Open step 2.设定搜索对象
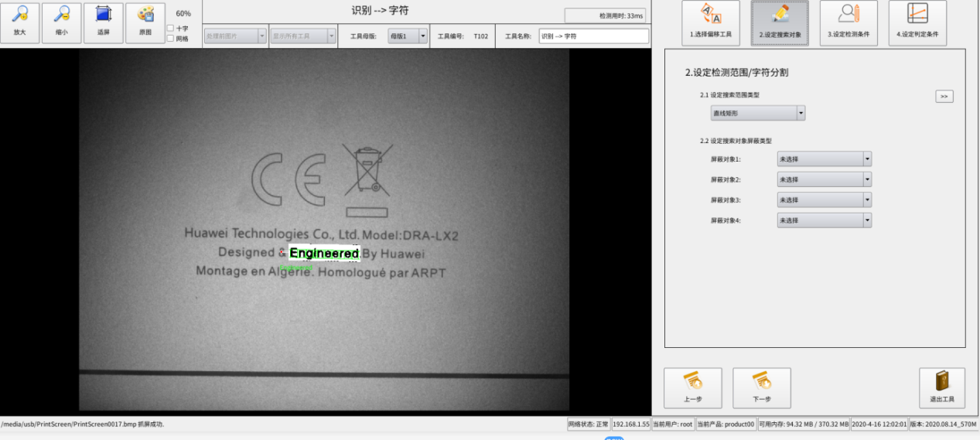Screen dimensions: 980x440 780,22
